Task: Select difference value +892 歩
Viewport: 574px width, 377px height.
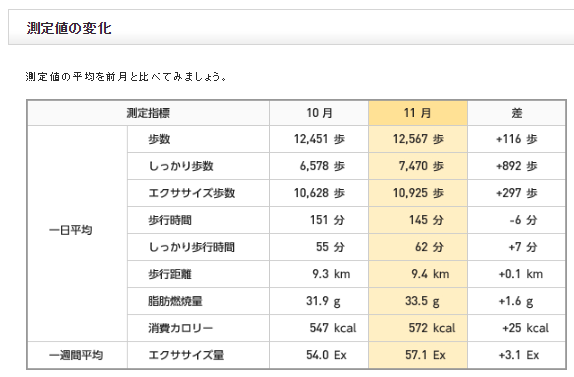Action: [517, 166]
